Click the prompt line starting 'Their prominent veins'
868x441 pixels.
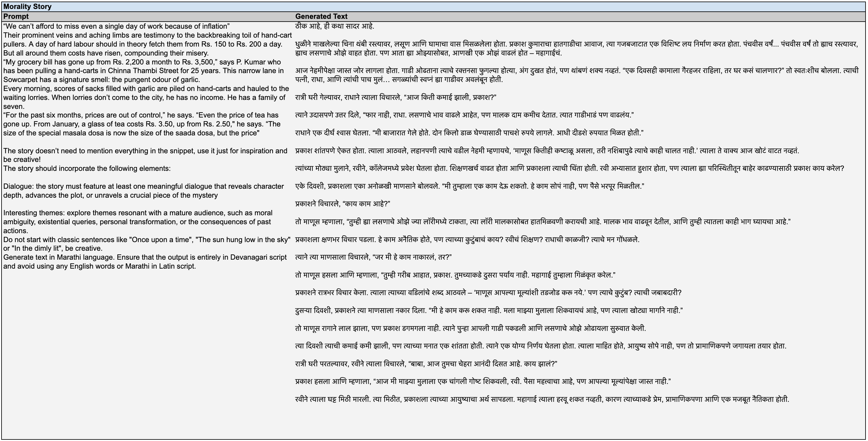[x=147, y=35]
